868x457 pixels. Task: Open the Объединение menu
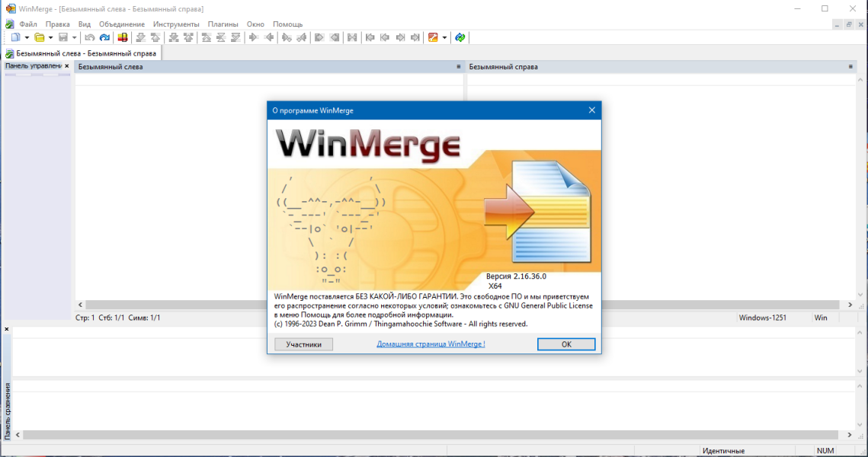[x=122, y=24]
